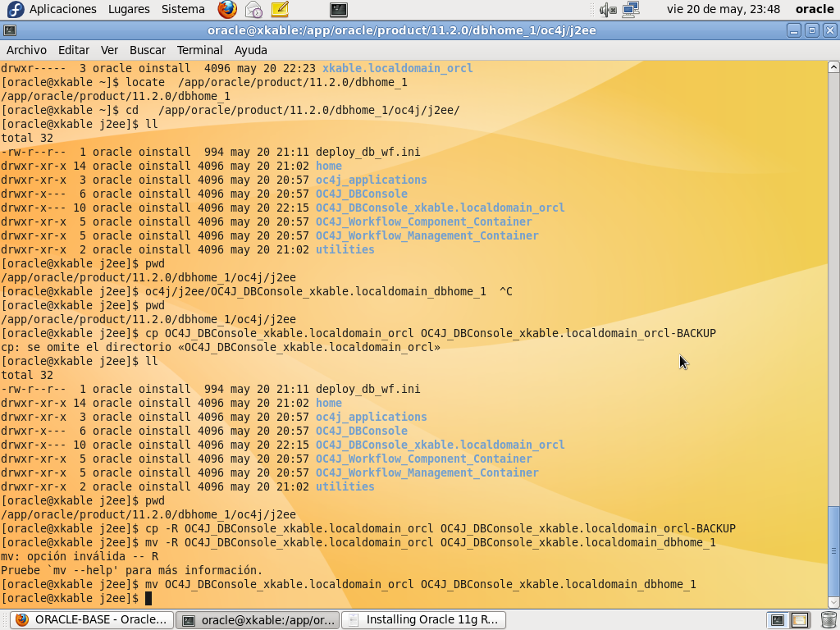This screenshot has width=840, height=630.
Task: Open the Buscar menu
Action: click(148, 50)
